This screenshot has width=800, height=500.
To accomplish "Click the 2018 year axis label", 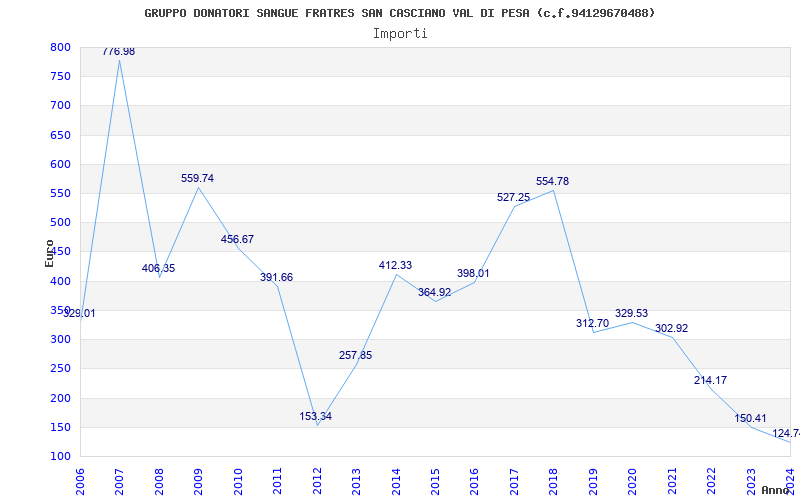I will pyautogui.click(x=554, y=481).
